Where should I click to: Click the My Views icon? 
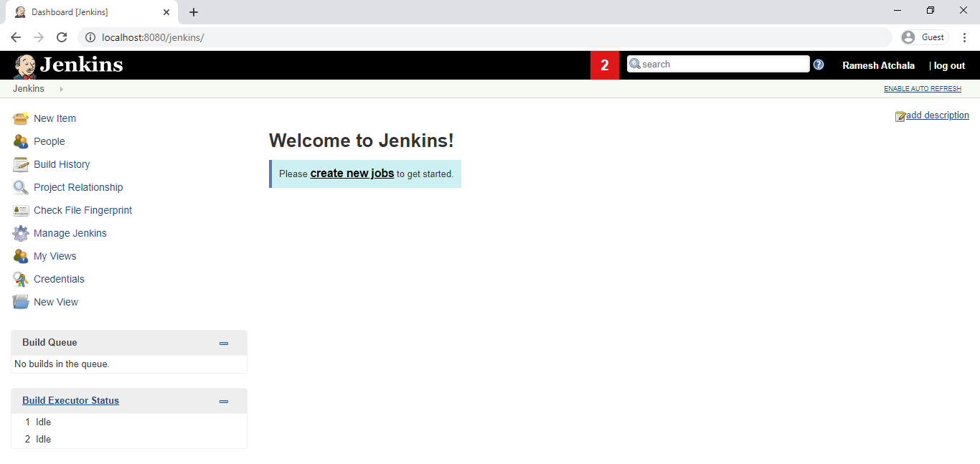point(21,256)
